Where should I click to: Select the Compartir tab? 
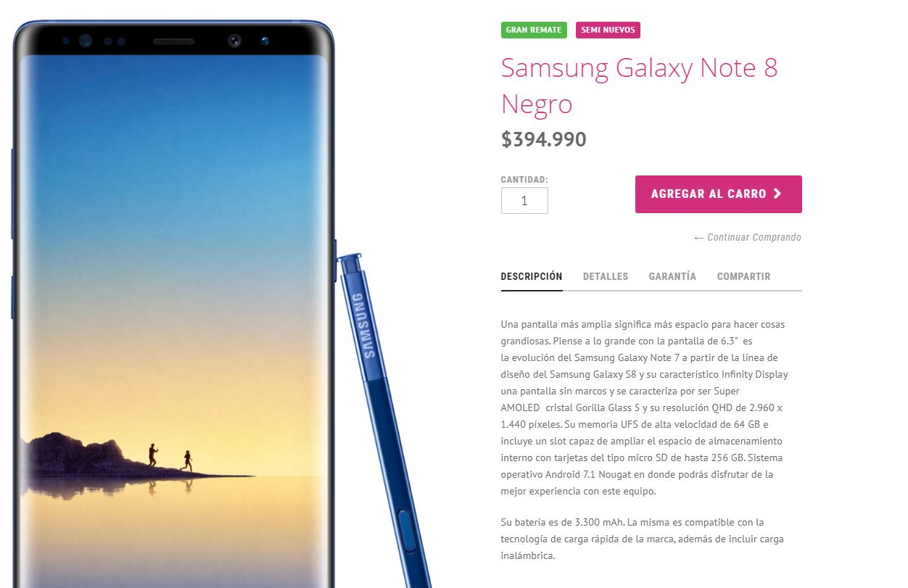click(743, 276)
